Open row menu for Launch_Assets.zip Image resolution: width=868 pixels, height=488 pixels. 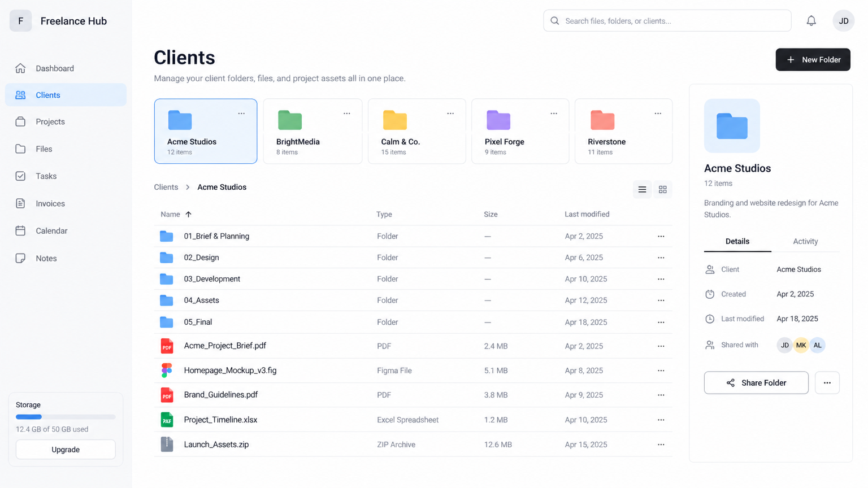[x=661, y=445]
